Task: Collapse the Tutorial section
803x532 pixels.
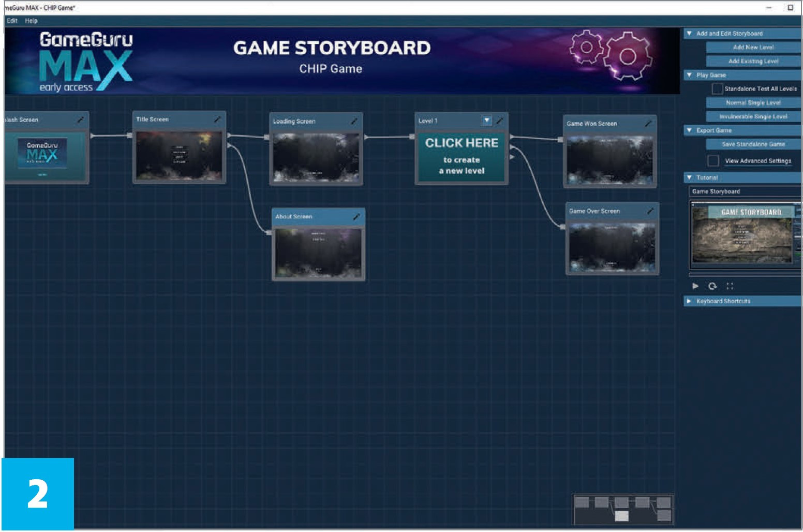Action: 689,178
